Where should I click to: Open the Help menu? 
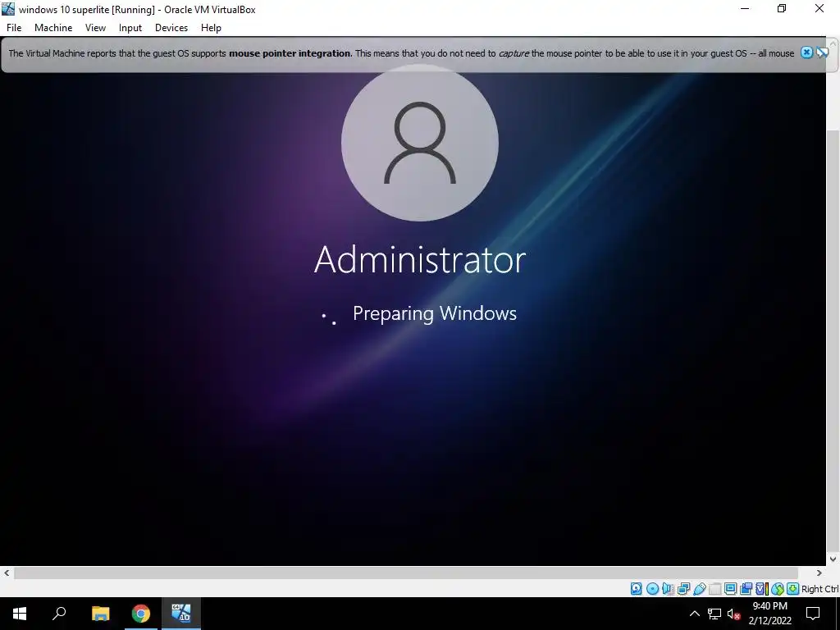coord(211,28)
